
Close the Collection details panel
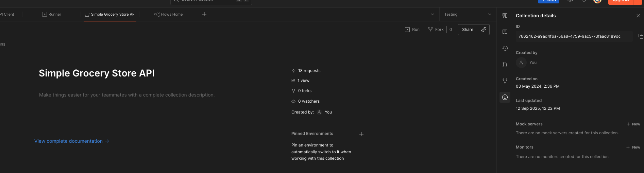pos(638,16)
